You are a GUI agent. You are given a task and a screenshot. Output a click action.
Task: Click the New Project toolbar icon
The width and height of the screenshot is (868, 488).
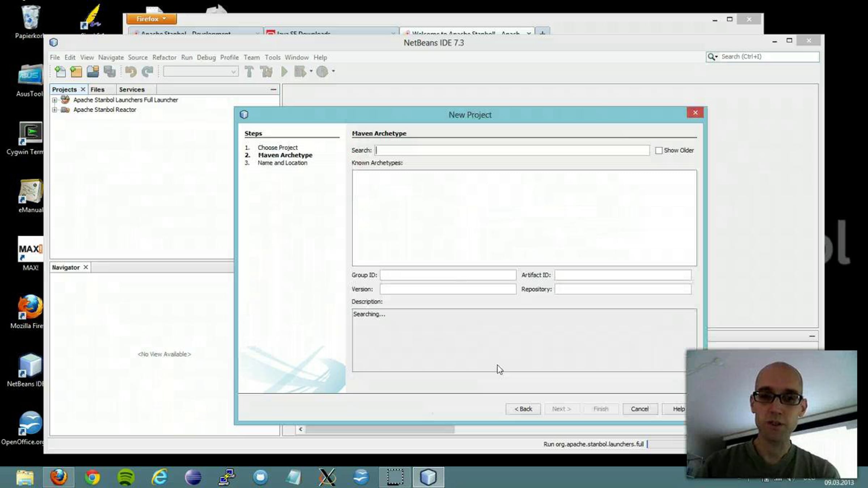click(76, 72)
